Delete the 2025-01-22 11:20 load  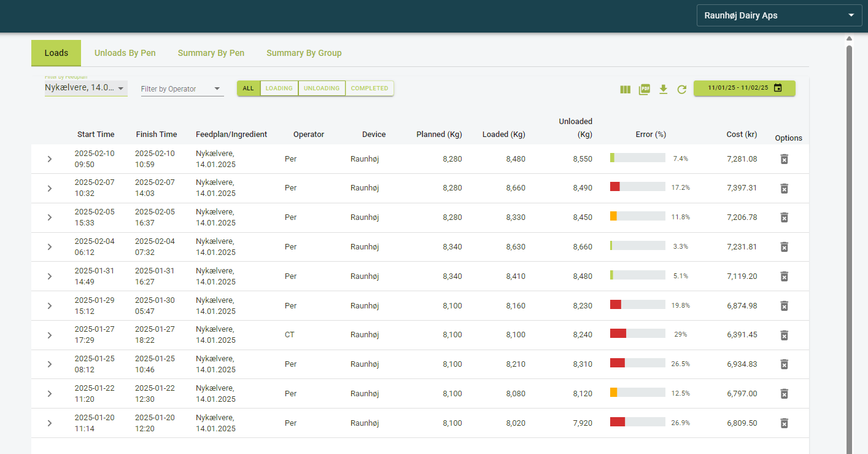[x=784, y=394]
